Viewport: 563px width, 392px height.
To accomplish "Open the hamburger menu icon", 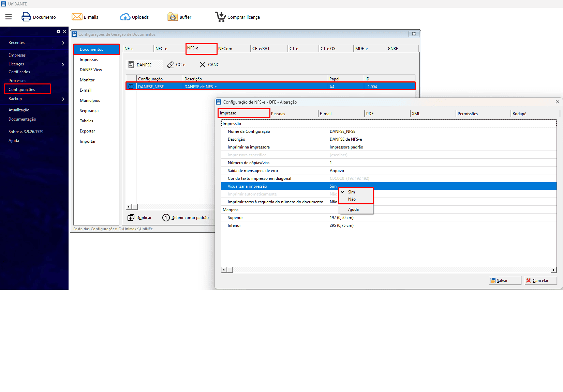I will (x=9, y=17).
